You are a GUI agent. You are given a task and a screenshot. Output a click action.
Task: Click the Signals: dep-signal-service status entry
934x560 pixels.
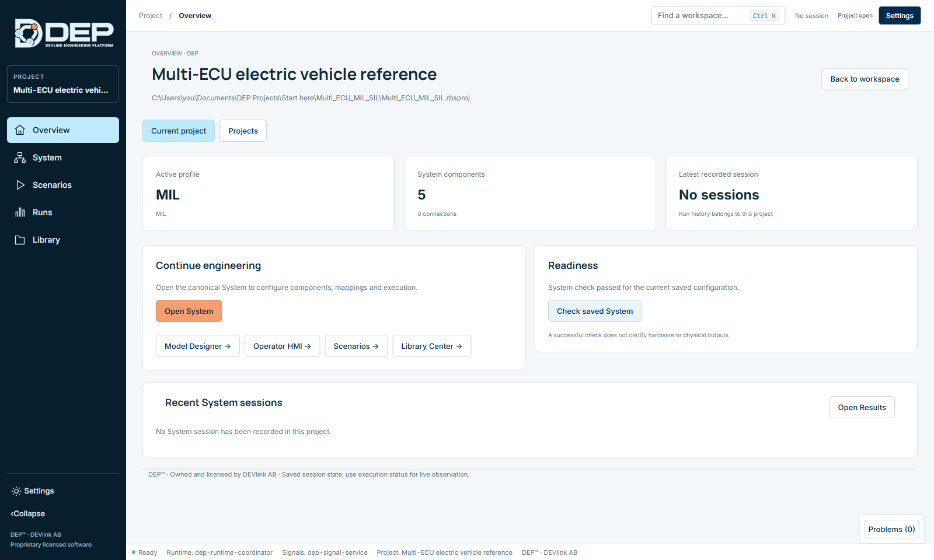point(325,552)
